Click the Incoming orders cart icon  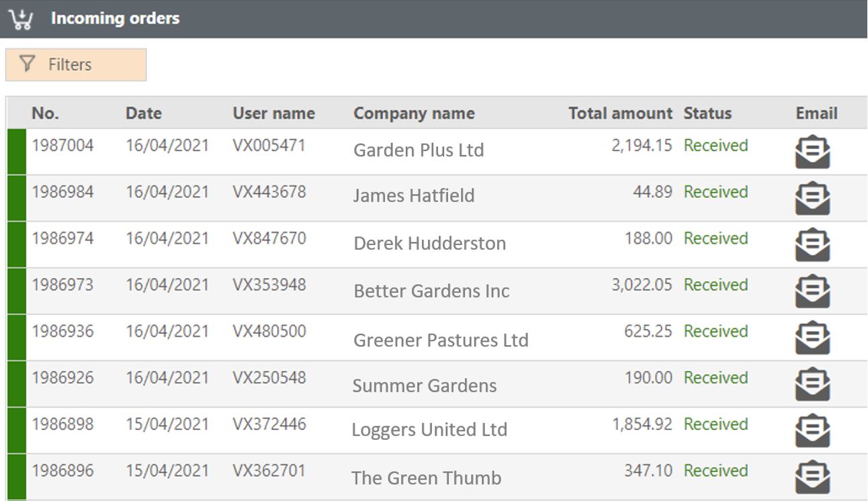(x=21, y=19)
